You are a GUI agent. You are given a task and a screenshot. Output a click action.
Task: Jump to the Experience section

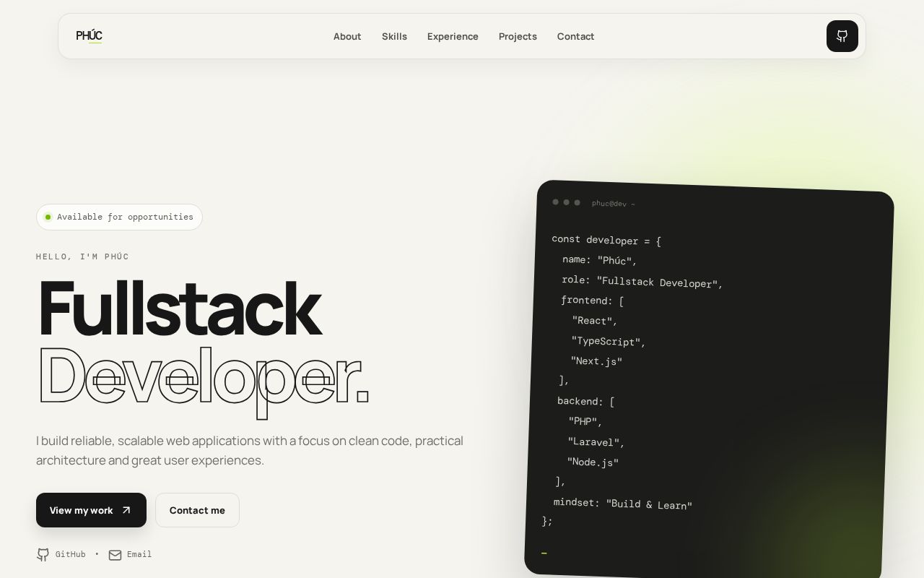tap(453, 36)
